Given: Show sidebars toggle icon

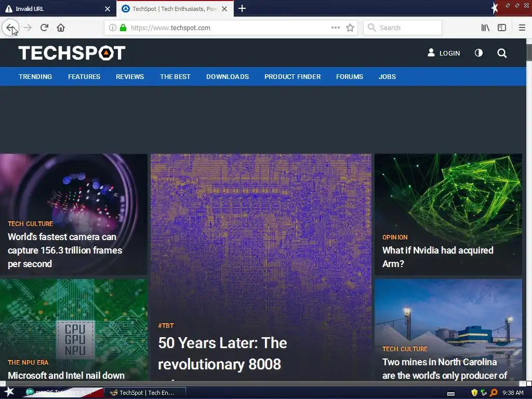Looking at the screenshot, I should [x=502, y=28].
